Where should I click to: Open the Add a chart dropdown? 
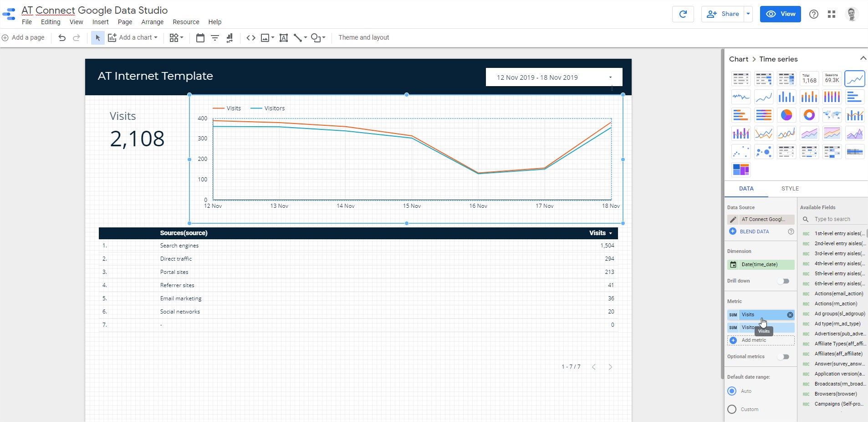coord(133,38)
